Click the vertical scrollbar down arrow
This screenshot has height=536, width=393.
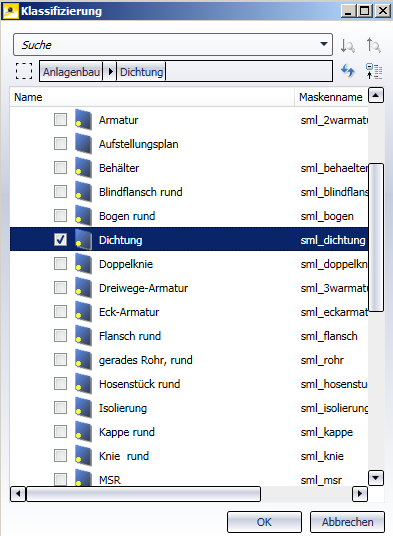point(376,478)
